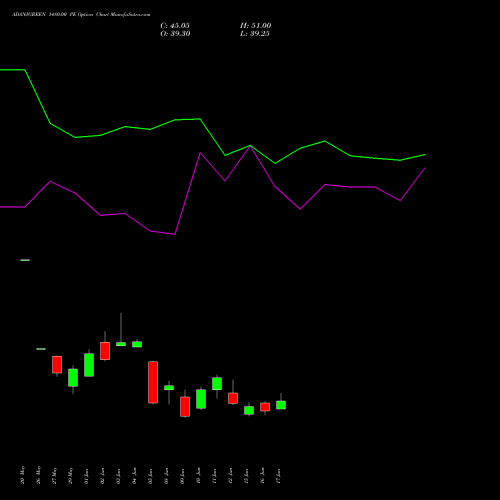
Task: Select the 01 Jun date label
Action: tap(86, 476)
